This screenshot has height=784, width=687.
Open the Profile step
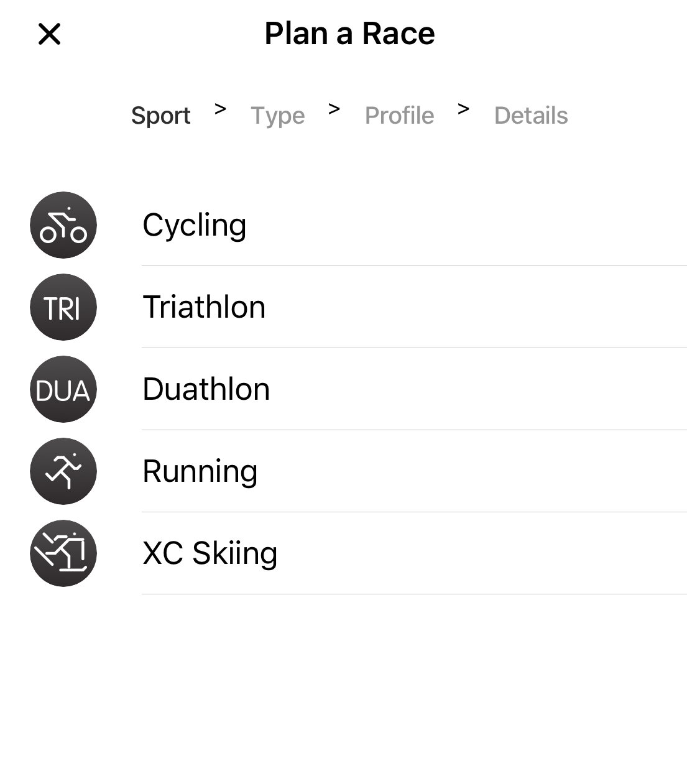pos(399,116)
